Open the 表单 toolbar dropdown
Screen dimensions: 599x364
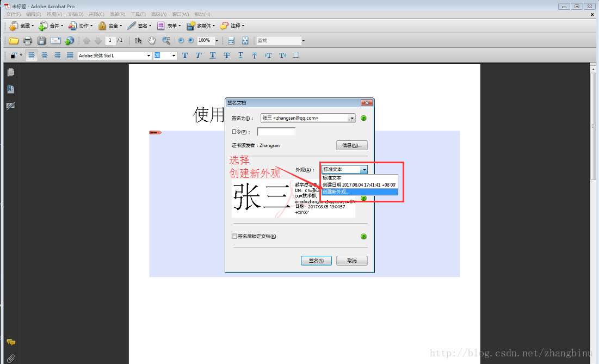(169, 26)
